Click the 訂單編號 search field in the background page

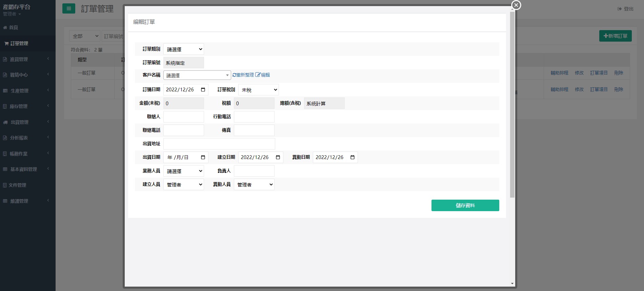pos(113,36)
